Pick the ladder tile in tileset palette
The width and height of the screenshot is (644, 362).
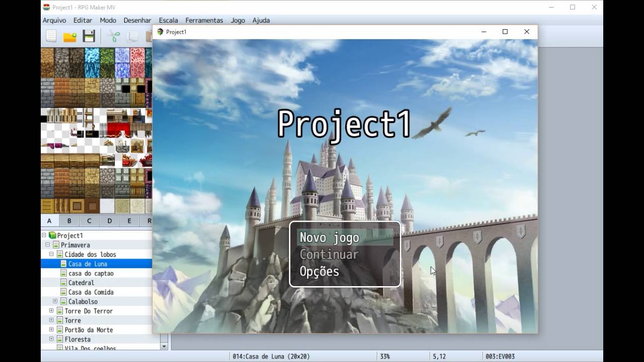click(89, 119)
